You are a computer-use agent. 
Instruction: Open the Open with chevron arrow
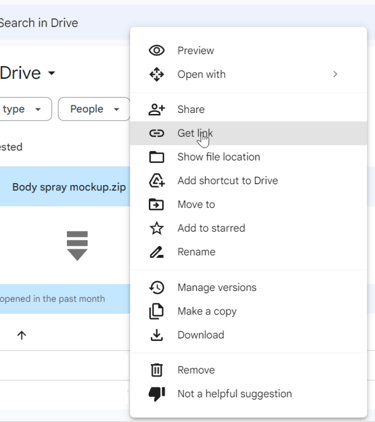pyautogui.click(x=335, y=74)
